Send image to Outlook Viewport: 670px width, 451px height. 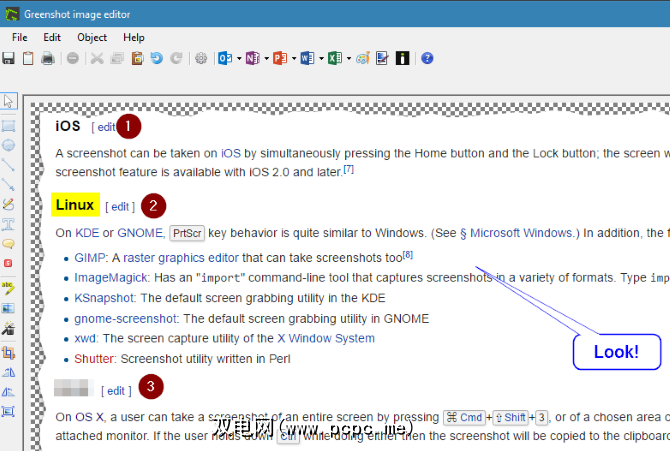click(225, 58)
